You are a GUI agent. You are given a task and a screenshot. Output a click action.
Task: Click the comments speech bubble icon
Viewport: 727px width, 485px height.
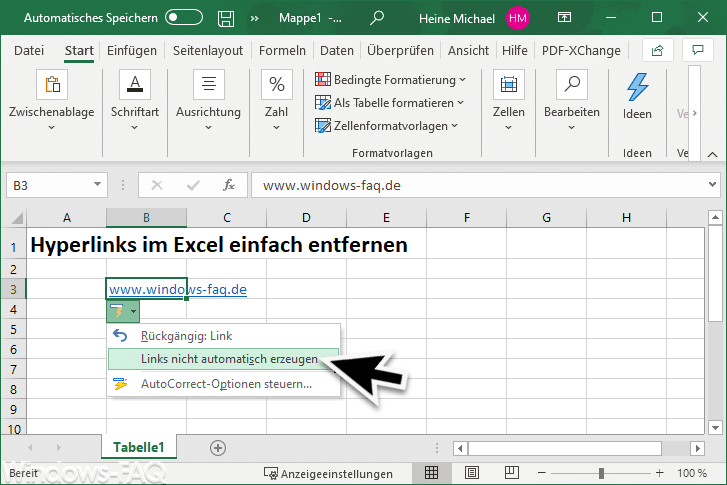click(x=698, y=51)
